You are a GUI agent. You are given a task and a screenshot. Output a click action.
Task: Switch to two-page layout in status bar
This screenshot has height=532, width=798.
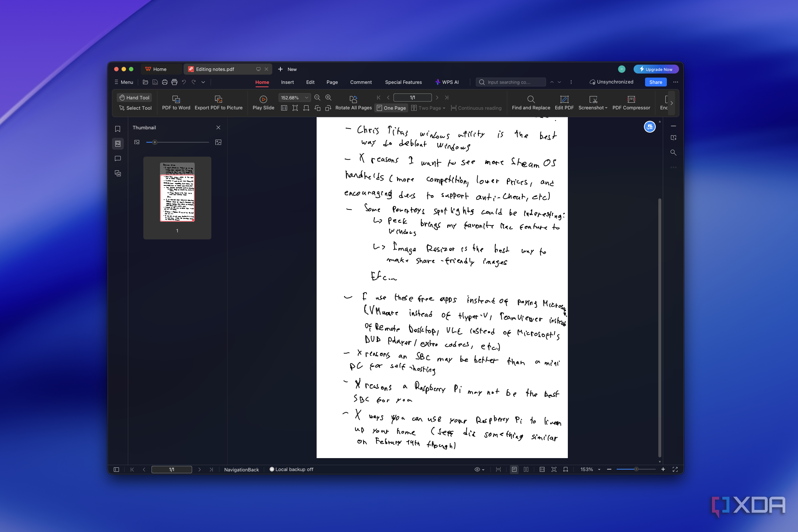(x=526, y=469)
